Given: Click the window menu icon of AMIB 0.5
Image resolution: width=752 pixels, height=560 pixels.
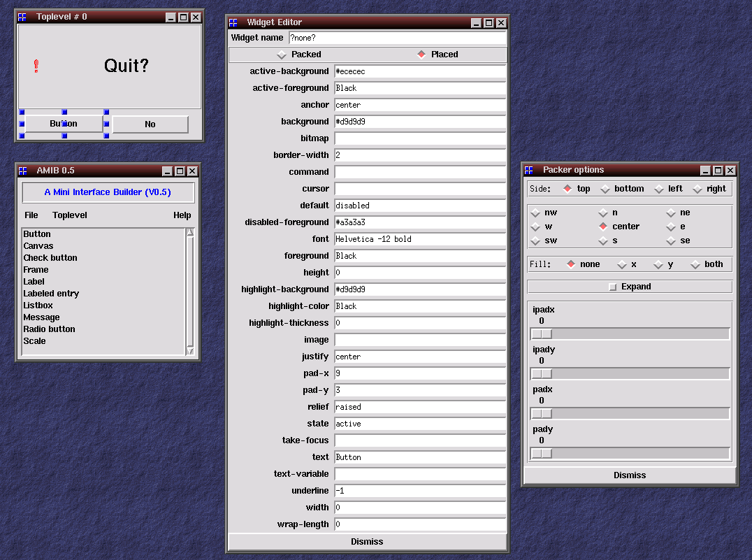Looking at the screenshot, I should click(23, 171).
